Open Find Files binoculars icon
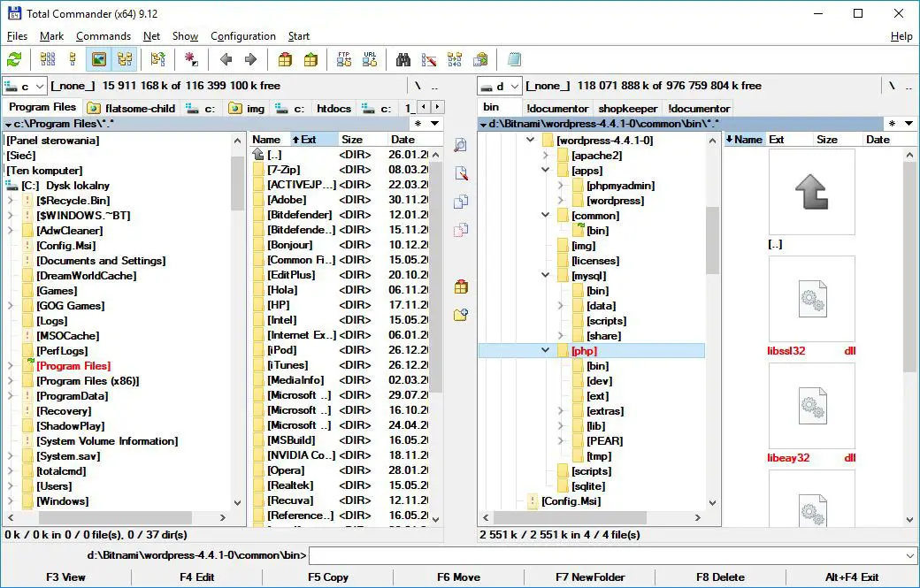The image size is (920, 588). (x=403, y=59)
